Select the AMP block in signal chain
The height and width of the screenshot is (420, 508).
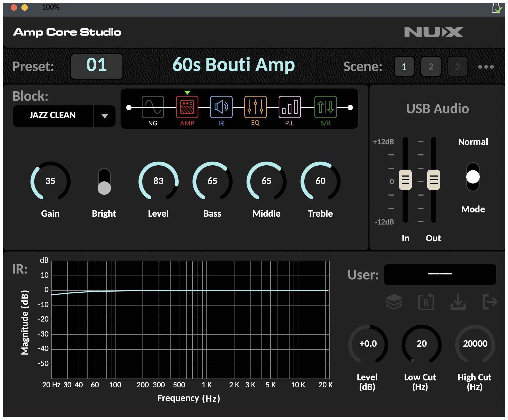coord(187,107)
